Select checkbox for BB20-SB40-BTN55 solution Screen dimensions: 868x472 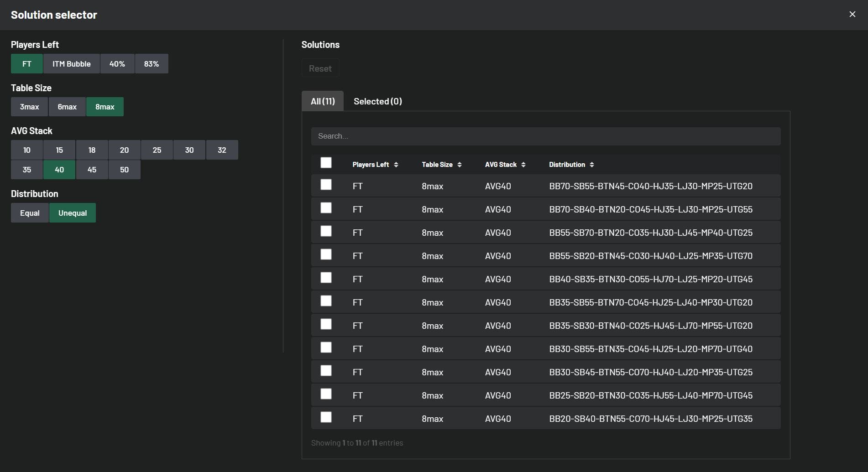326,417
